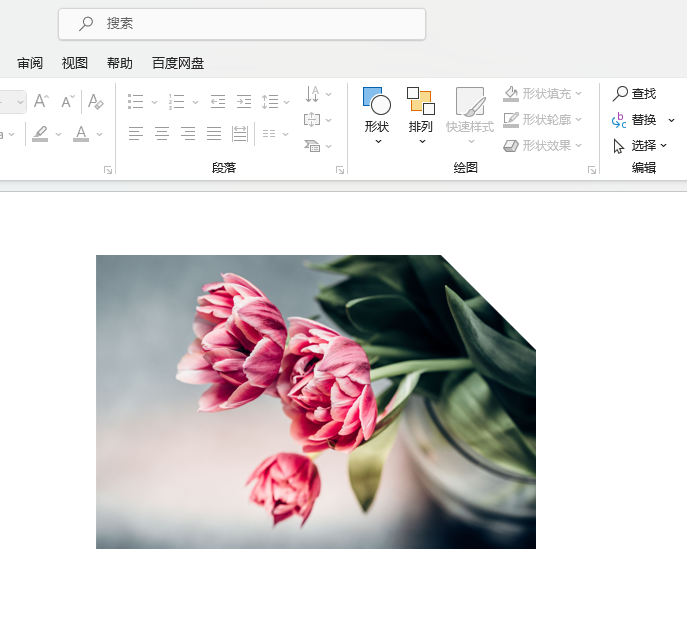Image resolution: width=687 pixels, height=638 pixels.
Task: Open text highlight color dropdown arrow
Action: coord(58,134)
